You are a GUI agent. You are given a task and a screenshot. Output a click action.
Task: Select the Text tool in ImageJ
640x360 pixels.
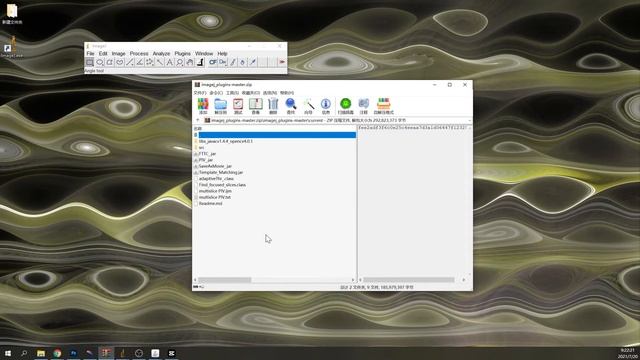click(169, 62)
